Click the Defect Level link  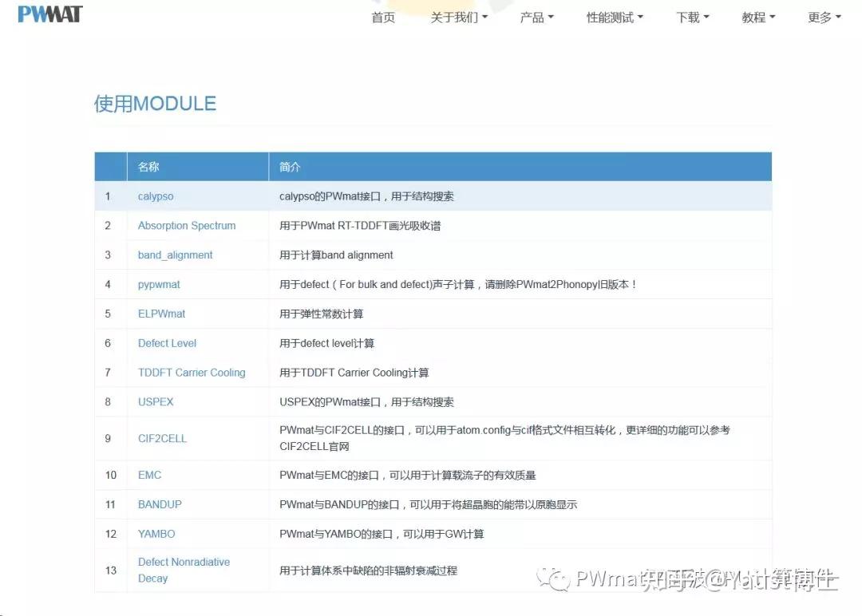[x=166, y=343]
